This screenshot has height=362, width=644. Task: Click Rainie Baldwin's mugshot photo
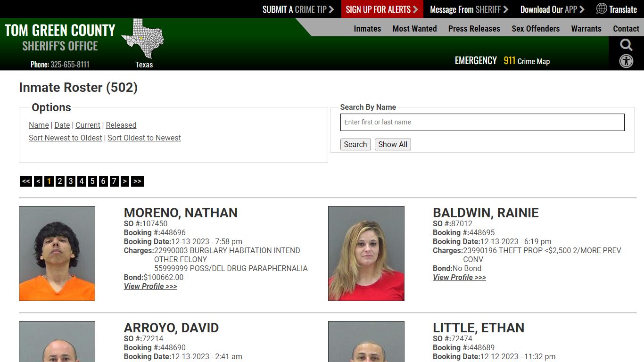[x=366, y=254]
